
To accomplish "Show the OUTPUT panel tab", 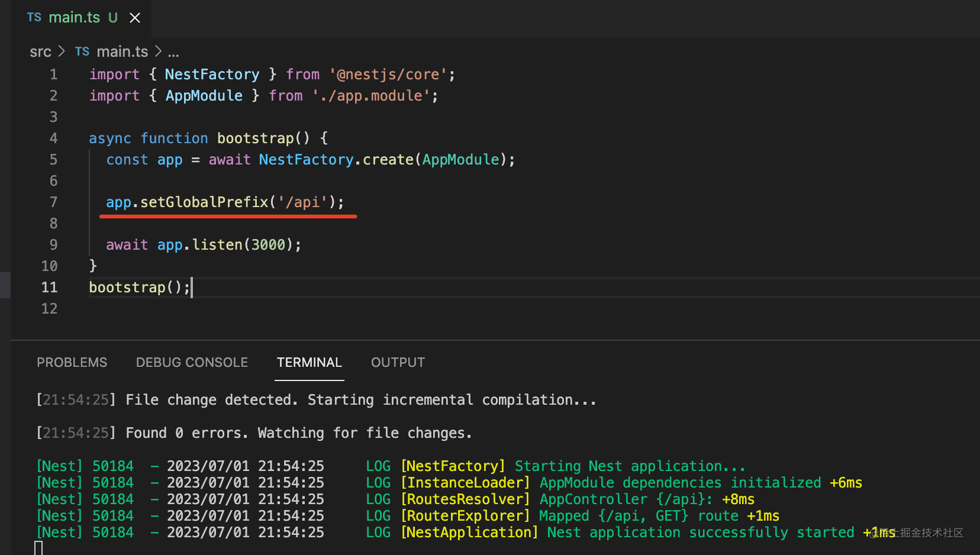I will tap(398, 362).
